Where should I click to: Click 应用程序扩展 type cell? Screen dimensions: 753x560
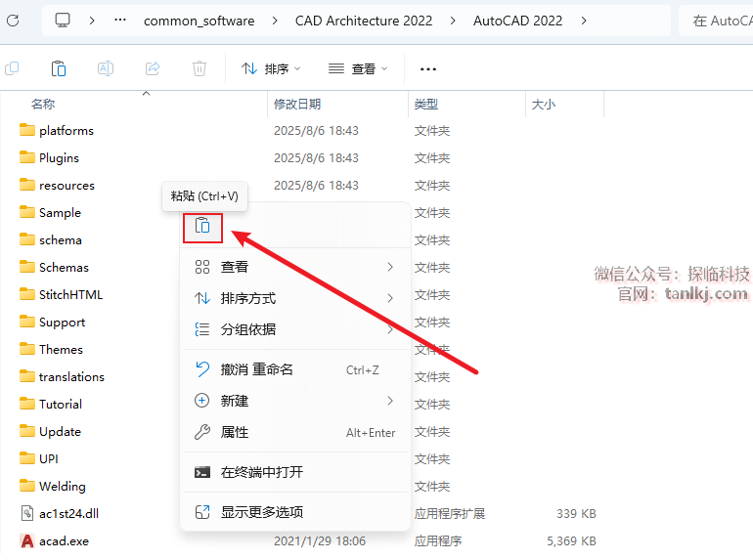[450, 513]
